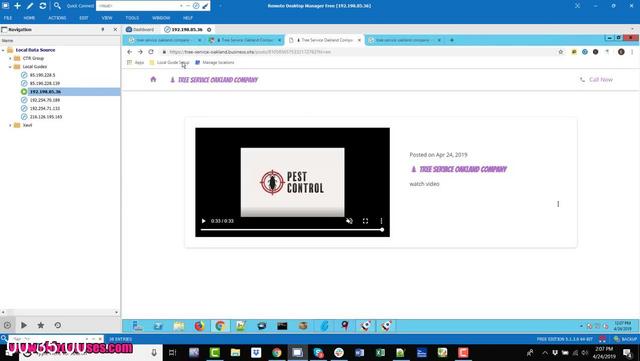Screen dimensions: 640x361
Task: Open the Manage locations bookmark
Action: 215,62
